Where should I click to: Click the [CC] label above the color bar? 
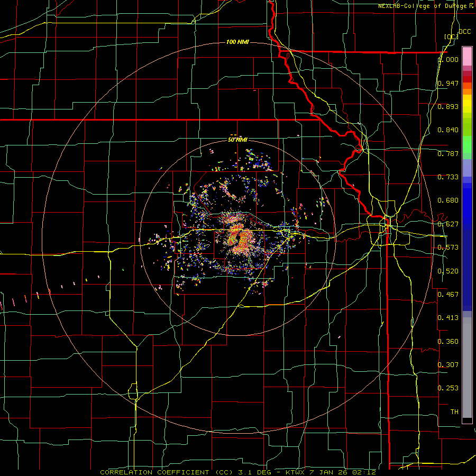click(451, 36)
